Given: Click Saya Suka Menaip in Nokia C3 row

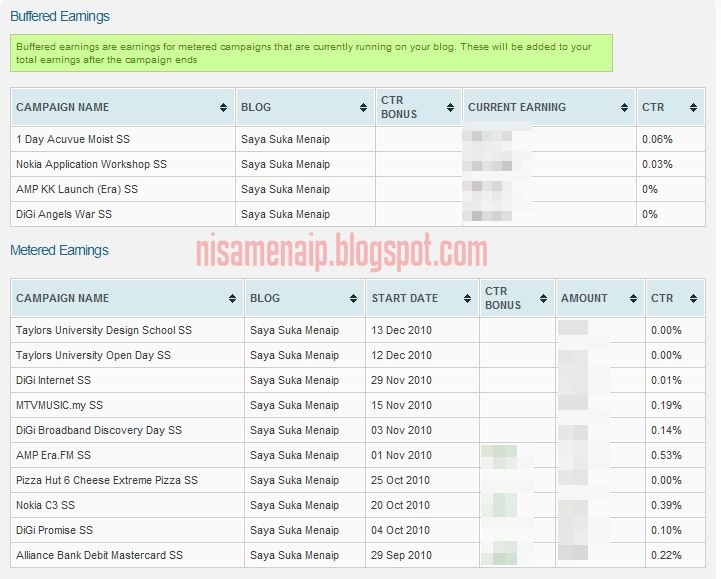Looking at the screenshot, I should [x=294, y=505].
